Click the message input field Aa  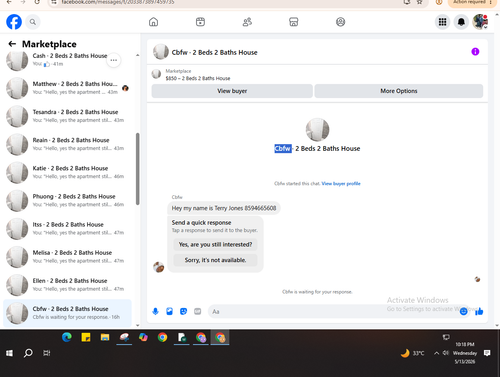click(333, 311)
